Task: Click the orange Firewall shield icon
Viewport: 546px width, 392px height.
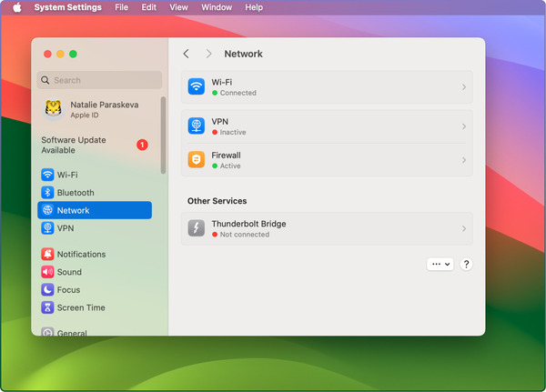Action: coord(197,159)
